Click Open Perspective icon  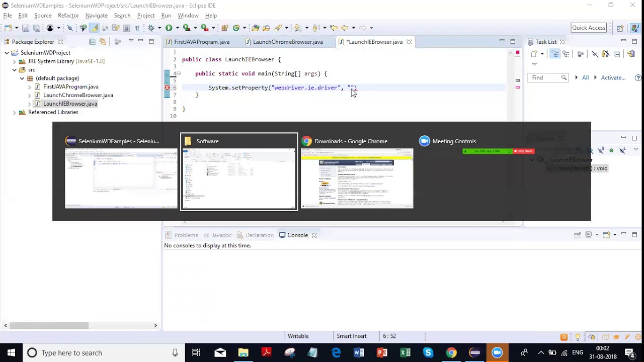[x=620, y=28]
